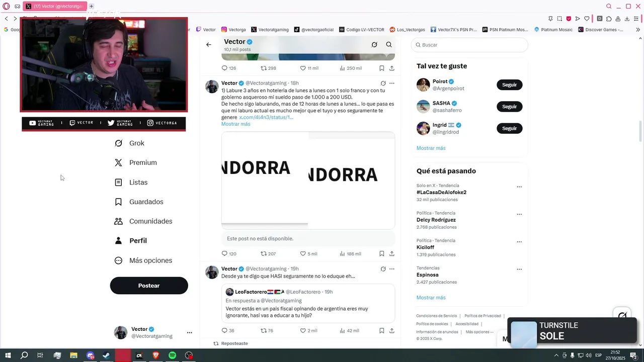Image resolution: width=644 pixels, height=362 pixels.
Task: Repost the post showing 76 reposts
Action: [267, 331]
